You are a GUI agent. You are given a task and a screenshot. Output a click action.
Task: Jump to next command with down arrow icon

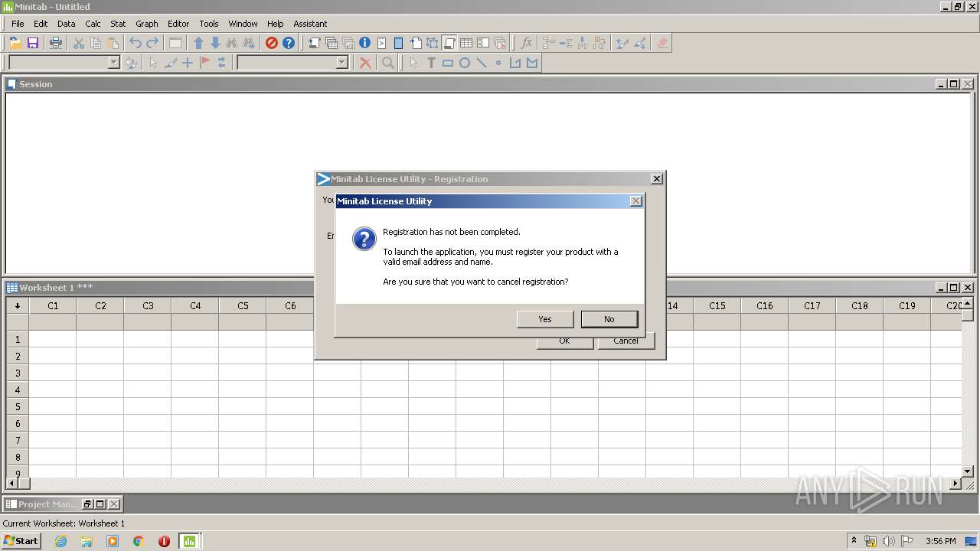point(215,43)
